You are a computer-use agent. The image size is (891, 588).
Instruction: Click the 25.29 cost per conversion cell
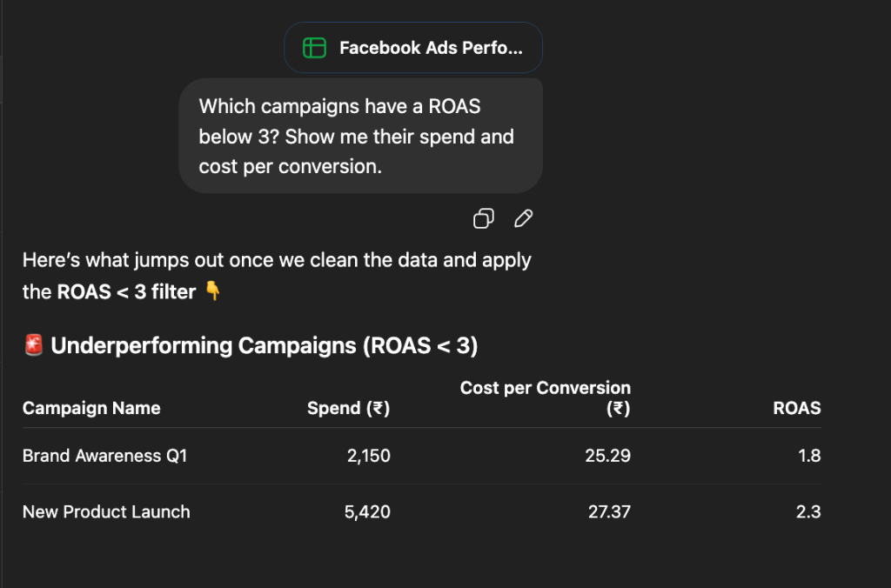click(608, 456)
